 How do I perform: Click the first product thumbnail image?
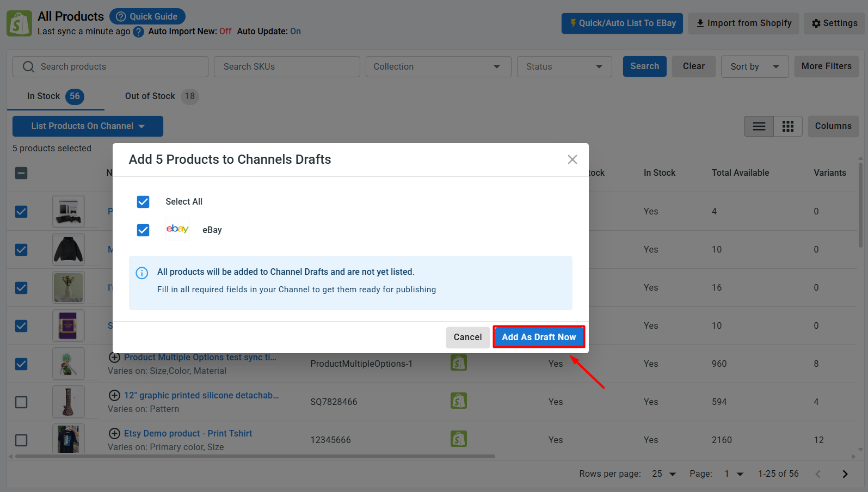69,211
